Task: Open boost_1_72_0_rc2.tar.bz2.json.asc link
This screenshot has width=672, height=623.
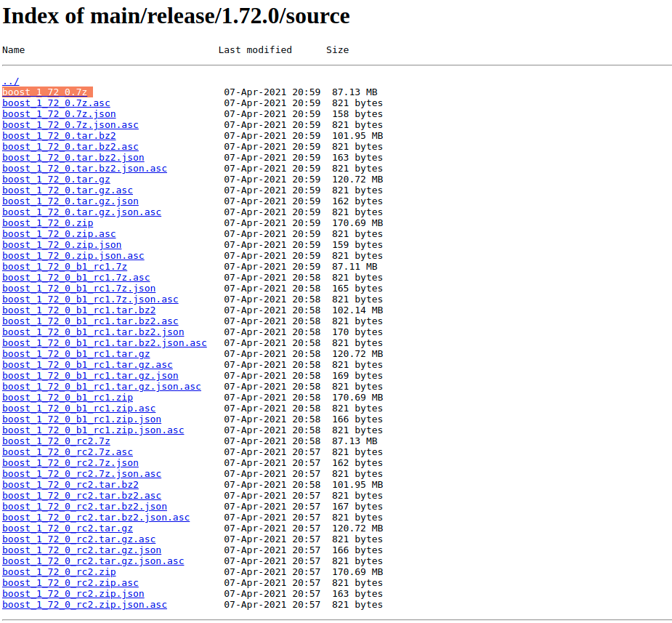Action: coord(96,518)
